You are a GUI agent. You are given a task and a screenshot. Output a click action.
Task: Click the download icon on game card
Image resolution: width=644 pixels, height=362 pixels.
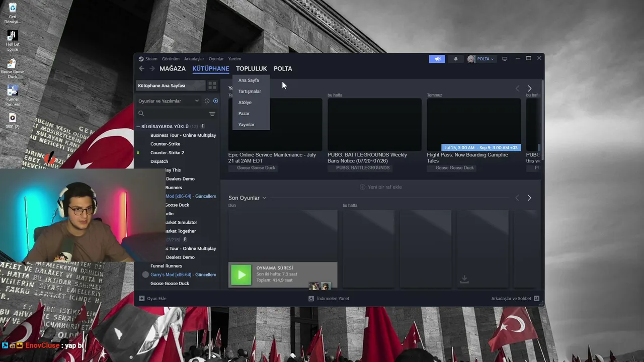[464, 280]
